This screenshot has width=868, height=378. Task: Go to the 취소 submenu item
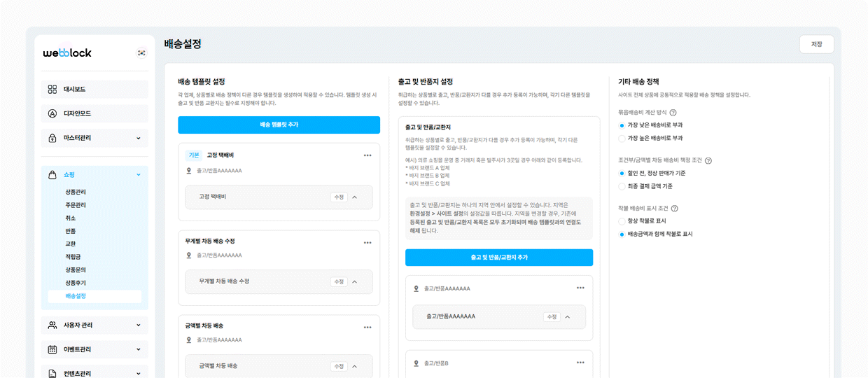(71, 218)
